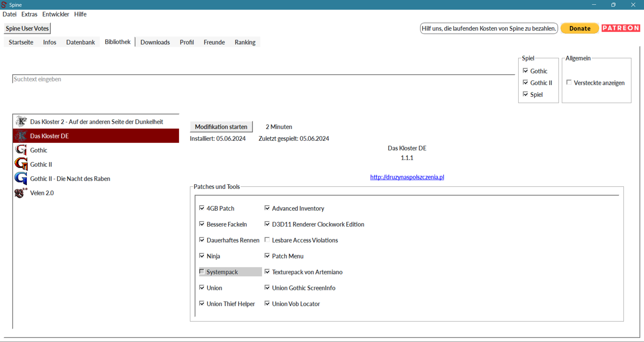Click the Das Kloster DE list icon
This screenshot has height=342, width=644.
pyautogui.click(x=21, y=136)
